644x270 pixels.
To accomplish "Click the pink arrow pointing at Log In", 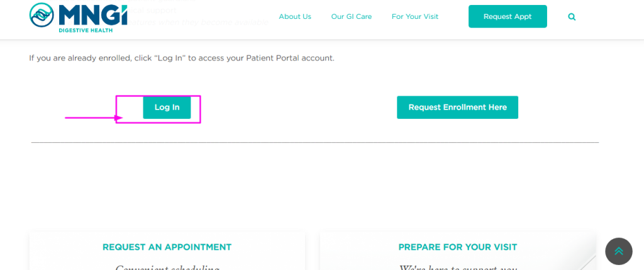I will (x=94, y=118).
